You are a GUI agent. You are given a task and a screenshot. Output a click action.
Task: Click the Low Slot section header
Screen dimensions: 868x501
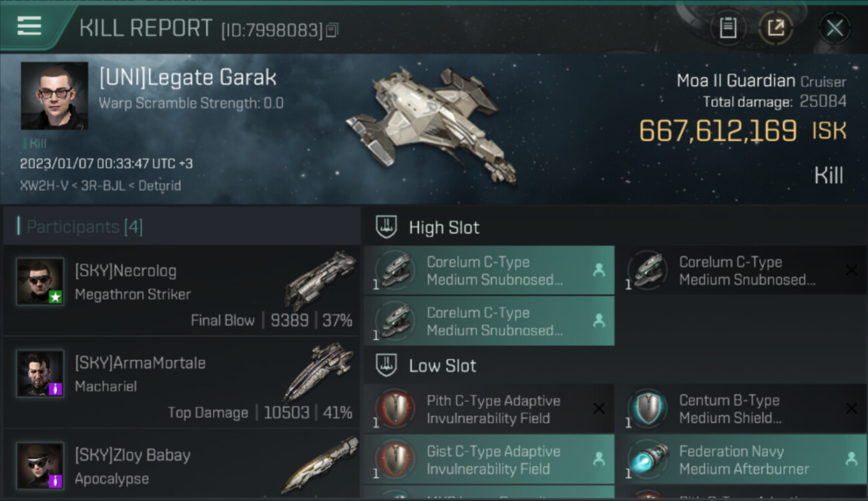pyautogui.click(x=442, y=365)
